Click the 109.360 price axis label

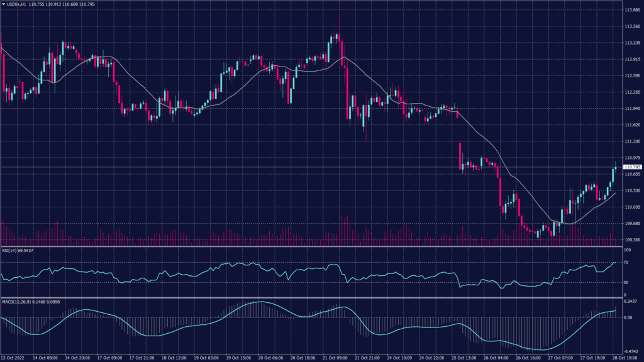(x=631, y=239)
